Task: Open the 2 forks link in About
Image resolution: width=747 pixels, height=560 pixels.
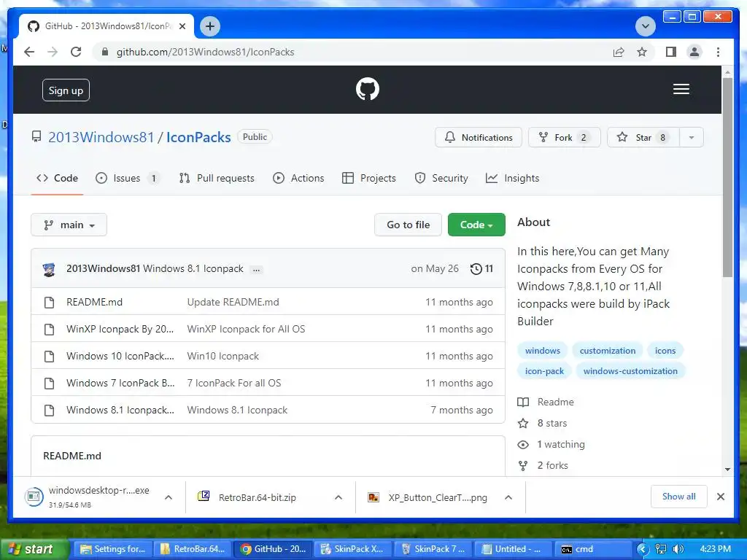Action: tap(543, 465)
